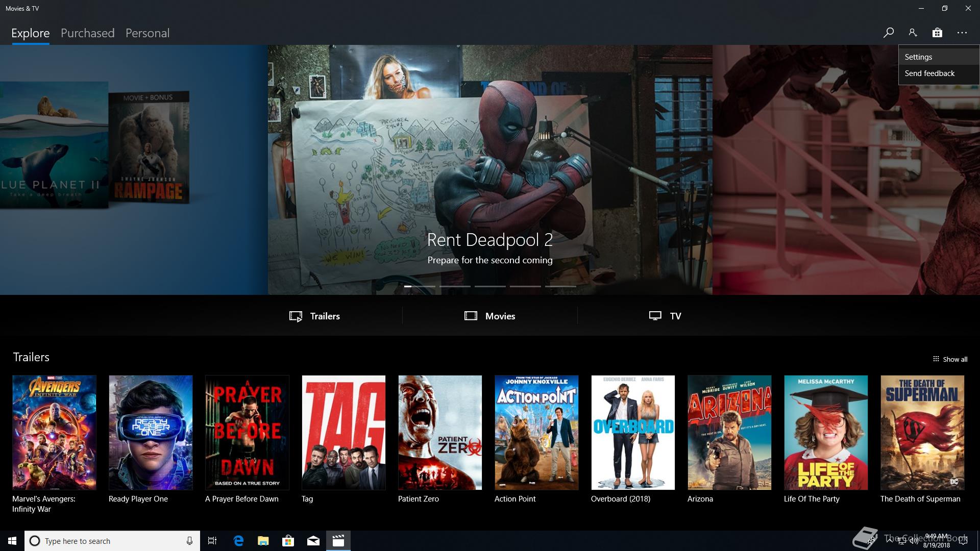Click the Trailers section heading
This screenshot has height=551, width=980.
tap(31, 357)
